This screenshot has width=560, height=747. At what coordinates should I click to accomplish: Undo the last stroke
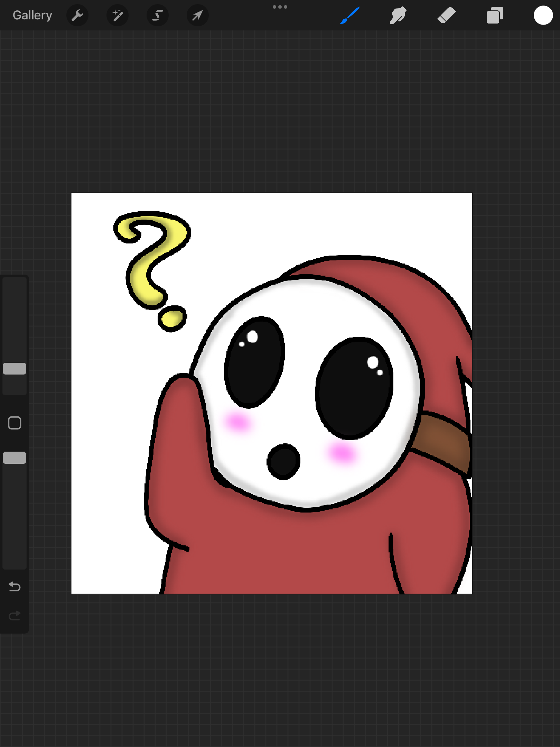tap(15, 587)
